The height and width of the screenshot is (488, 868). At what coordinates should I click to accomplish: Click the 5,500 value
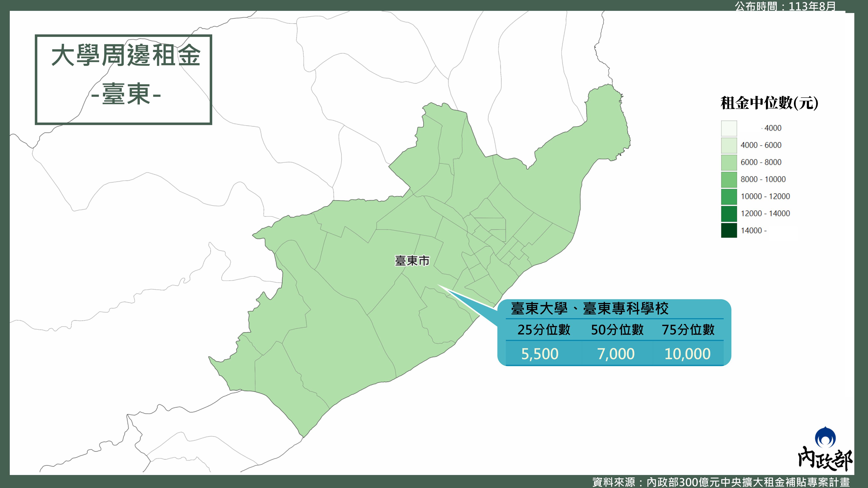tap(540, 354)
